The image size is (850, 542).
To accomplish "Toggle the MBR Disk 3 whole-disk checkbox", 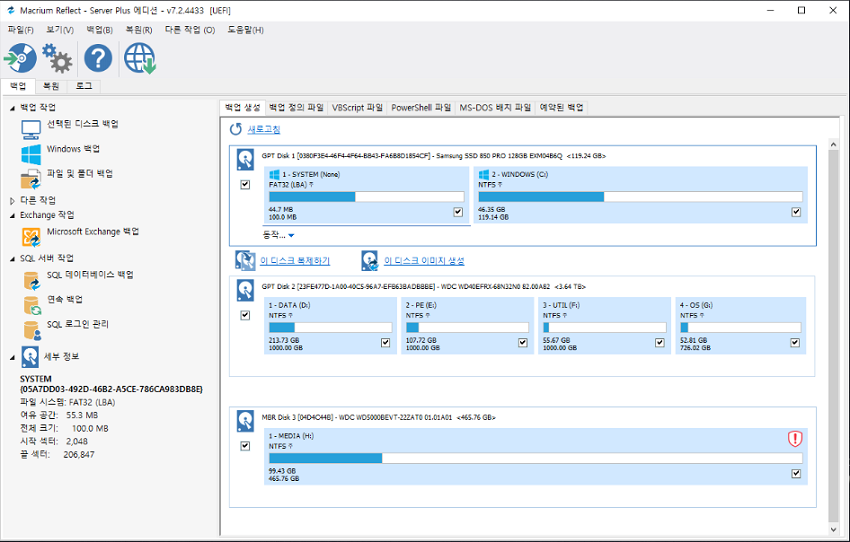I will (x=245, y=446).
